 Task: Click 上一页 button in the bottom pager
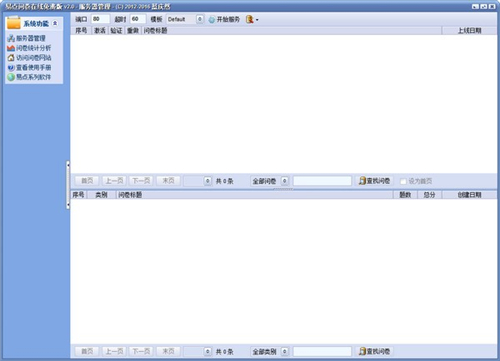114,351
